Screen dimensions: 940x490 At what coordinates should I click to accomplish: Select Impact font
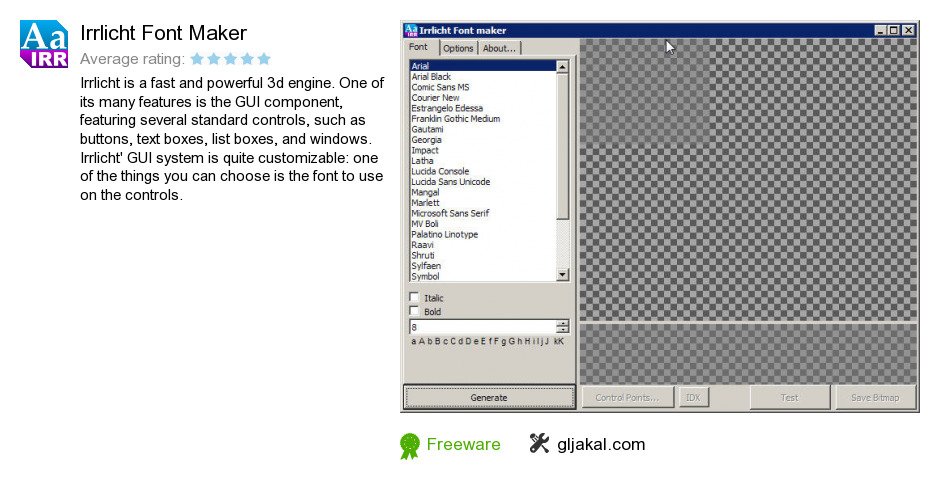[483, 150]
